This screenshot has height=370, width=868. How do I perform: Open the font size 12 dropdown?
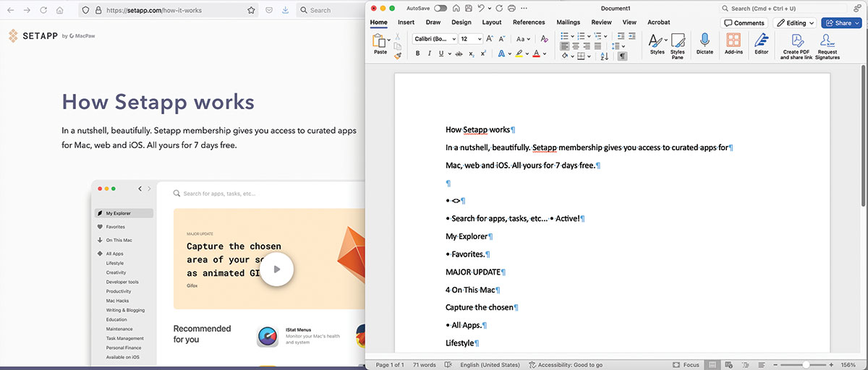pyautogui.click(x=480, y=38)
